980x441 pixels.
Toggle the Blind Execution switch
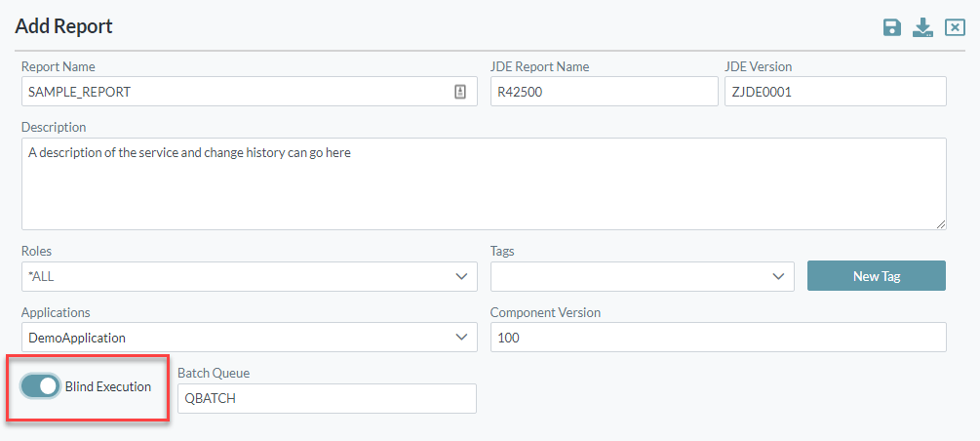click(40, 386)
